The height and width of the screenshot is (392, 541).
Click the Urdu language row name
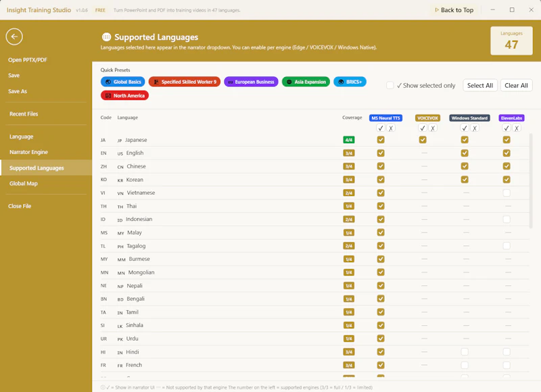132,339
